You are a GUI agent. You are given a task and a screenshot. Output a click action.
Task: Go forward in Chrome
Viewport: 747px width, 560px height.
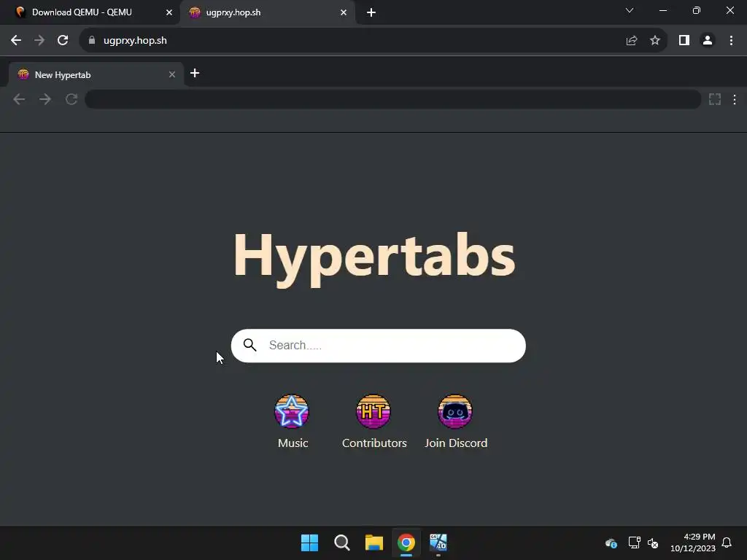(x=39, y=41)
